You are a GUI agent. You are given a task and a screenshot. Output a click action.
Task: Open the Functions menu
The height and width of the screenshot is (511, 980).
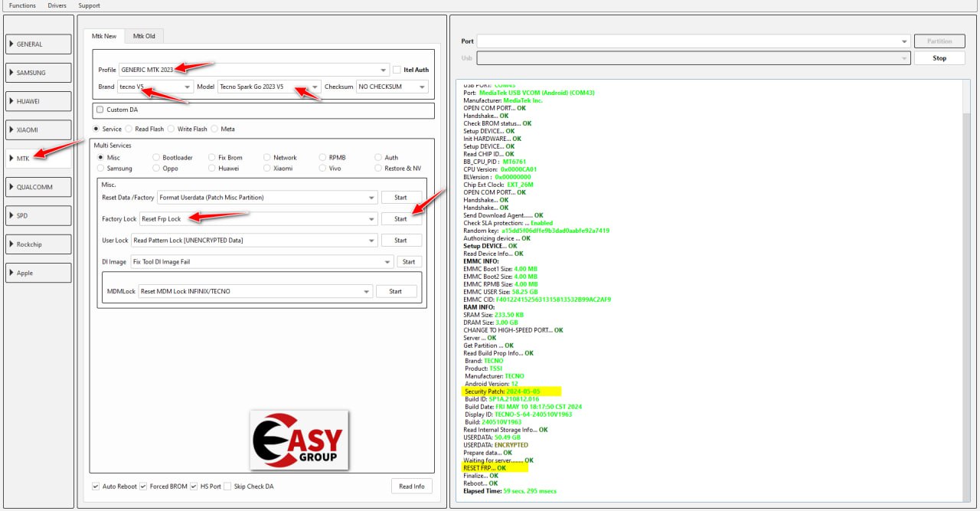22,5
